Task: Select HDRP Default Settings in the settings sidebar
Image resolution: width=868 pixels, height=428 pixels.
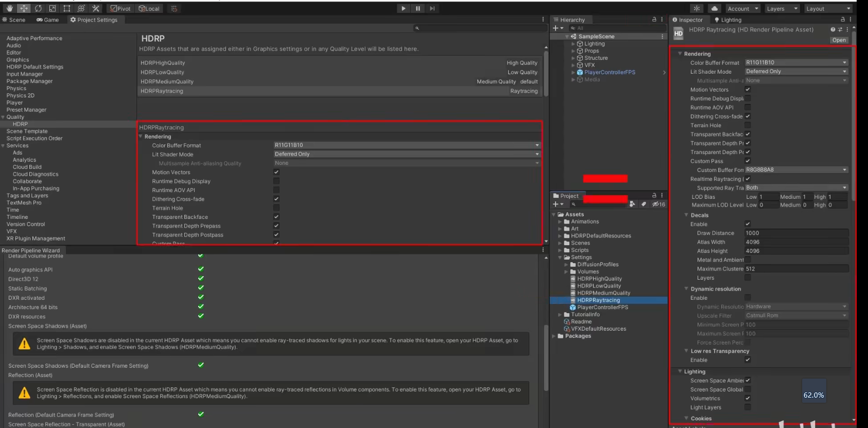Action: click(35, 67)
